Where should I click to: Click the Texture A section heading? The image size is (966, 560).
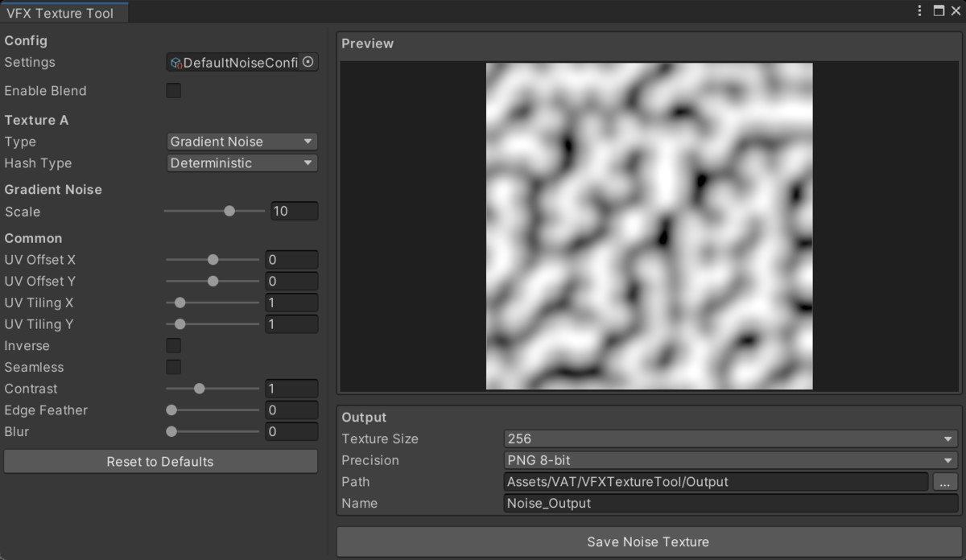(x=36, y=120)
